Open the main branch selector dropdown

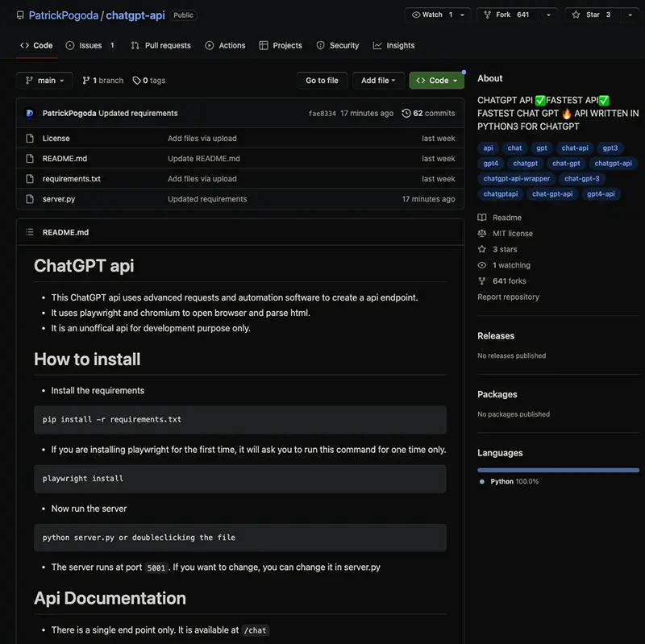[x=44, y=81]
